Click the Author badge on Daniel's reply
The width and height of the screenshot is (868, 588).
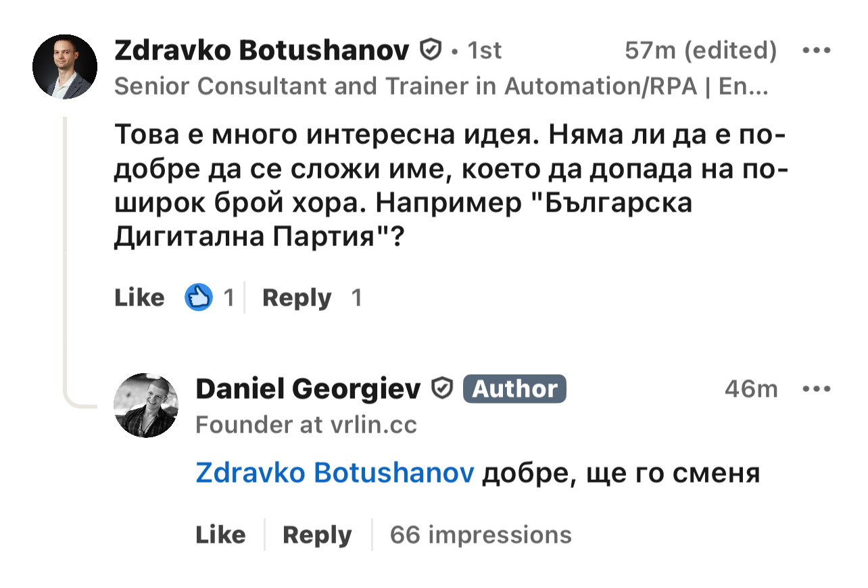514,389
